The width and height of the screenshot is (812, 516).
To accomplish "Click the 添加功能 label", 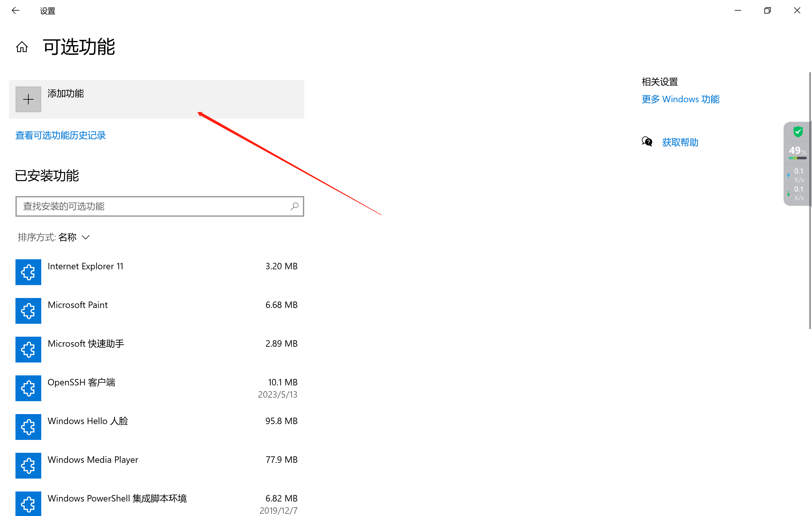I will [66, 94].
